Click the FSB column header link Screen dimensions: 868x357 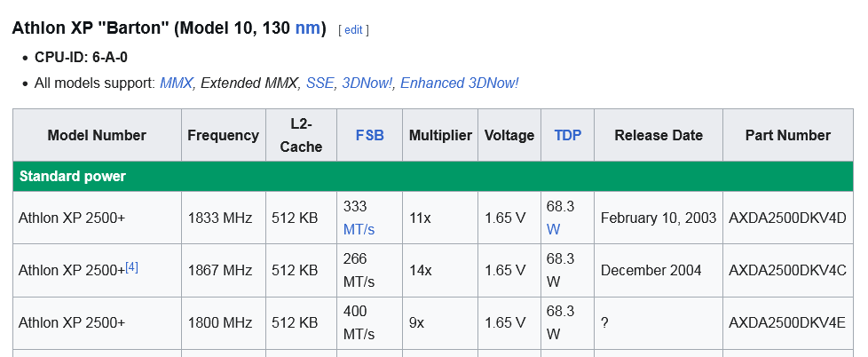click(x=370, y=135)
